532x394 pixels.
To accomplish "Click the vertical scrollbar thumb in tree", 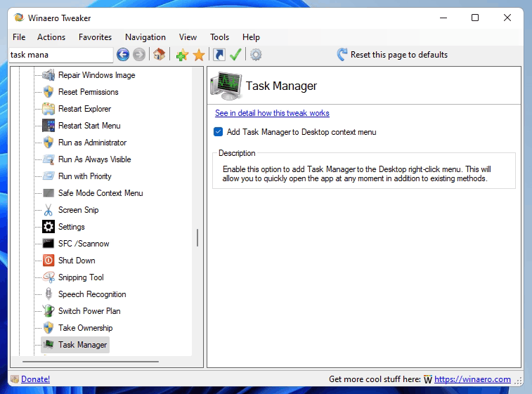I will point(197,237).
